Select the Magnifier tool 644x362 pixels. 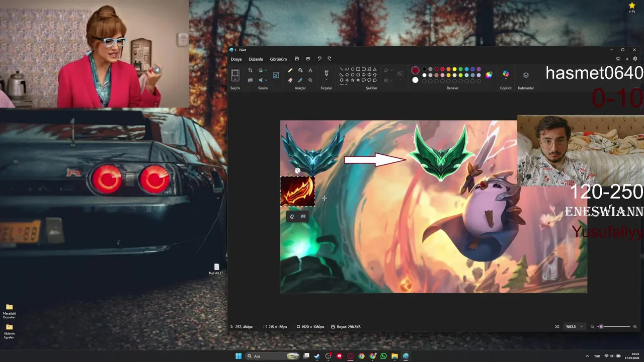tap(310, 80)
